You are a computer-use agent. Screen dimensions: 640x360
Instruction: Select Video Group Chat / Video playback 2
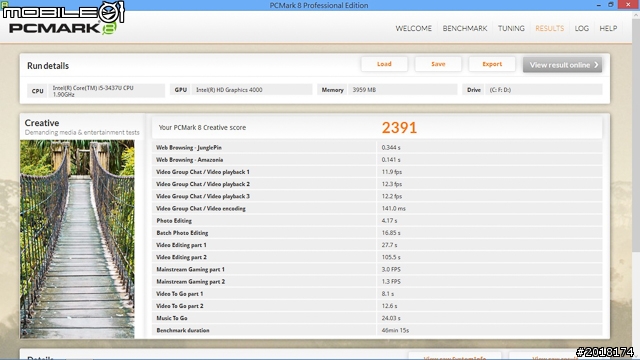click(x=377, y=184)
